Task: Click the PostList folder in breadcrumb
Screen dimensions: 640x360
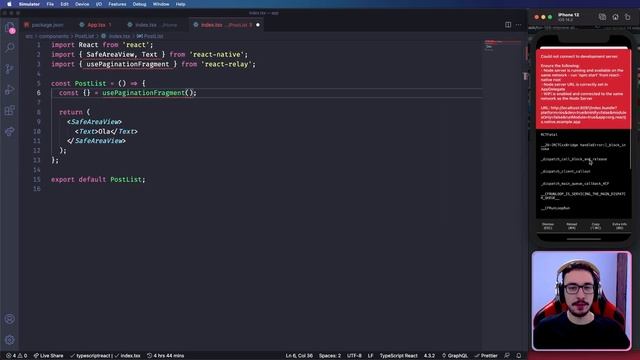Action: (x=84, y=36)
